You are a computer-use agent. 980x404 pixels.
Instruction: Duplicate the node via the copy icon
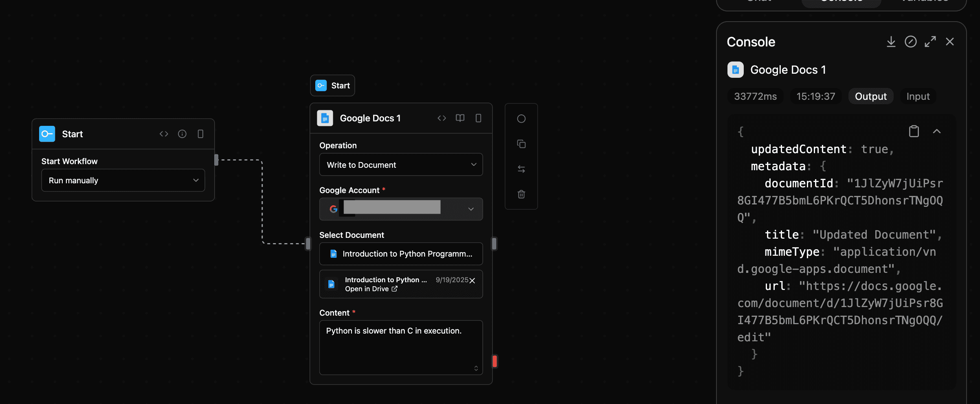click(x=521, y=144)
